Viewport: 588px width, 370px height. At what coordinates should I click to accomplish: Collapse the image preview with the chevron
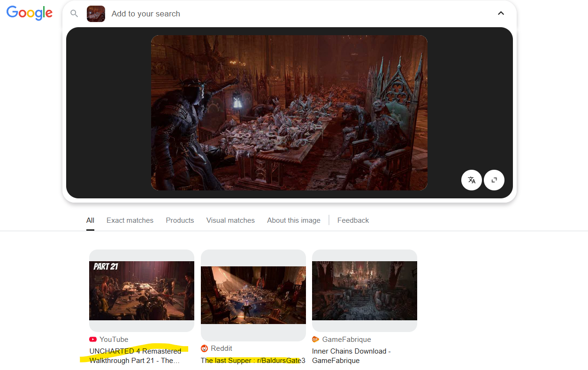[501, 13]
